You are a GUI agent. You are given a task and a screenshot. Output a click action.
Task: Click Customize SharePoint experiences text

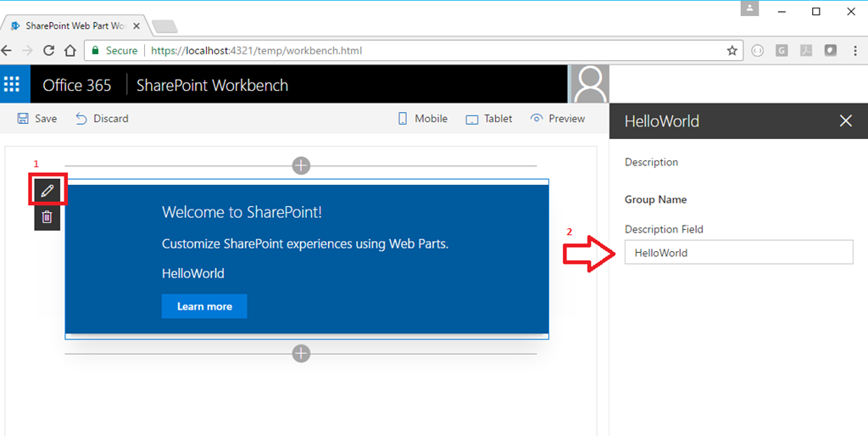(305, 243)
